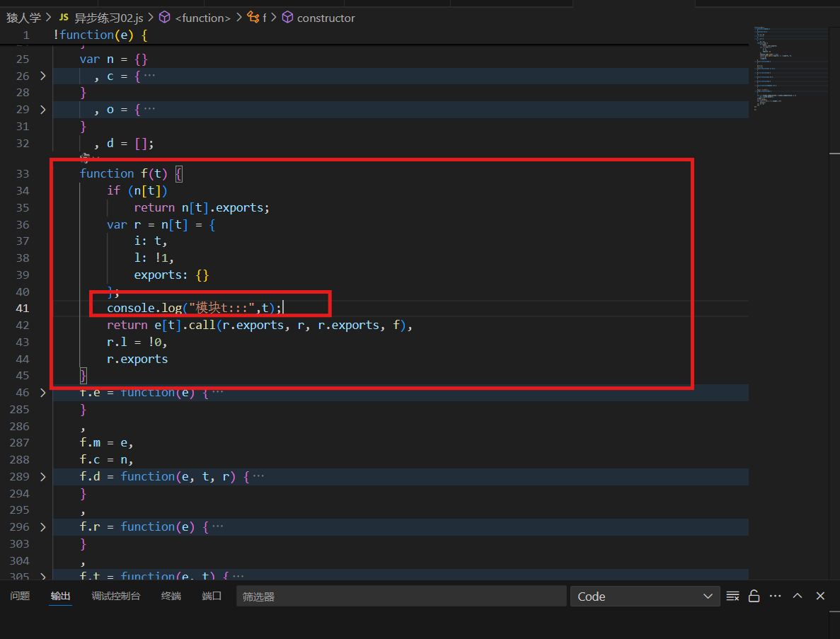Click 异步练习02.js breadcrumb file
The image size is (840, 639).
(109, 18)
